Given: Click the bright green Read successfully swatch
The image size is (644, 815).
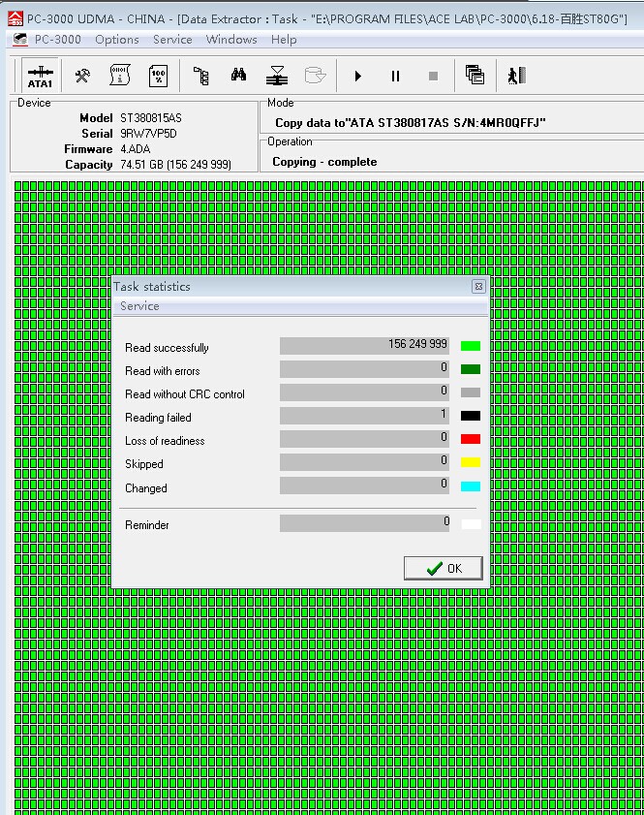Looking at the screenshot, I should click(x=471, y=346).
